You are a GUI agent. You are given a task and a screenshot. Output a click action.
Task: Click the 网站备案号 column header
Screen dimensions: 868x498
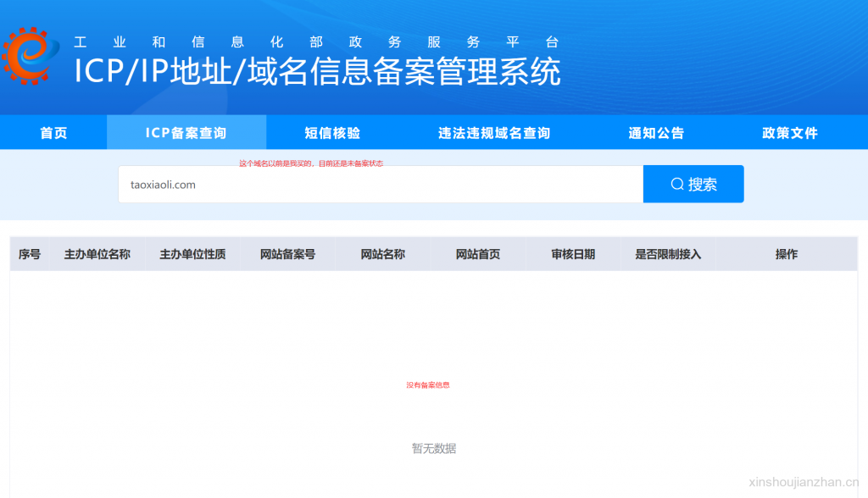pos(288,254)
